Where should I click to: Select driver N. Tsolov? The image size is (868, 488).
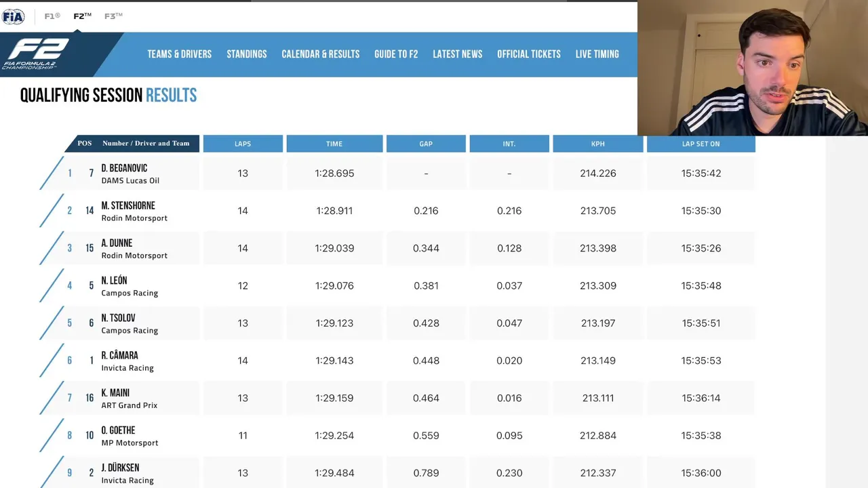[x=118, y=318]
